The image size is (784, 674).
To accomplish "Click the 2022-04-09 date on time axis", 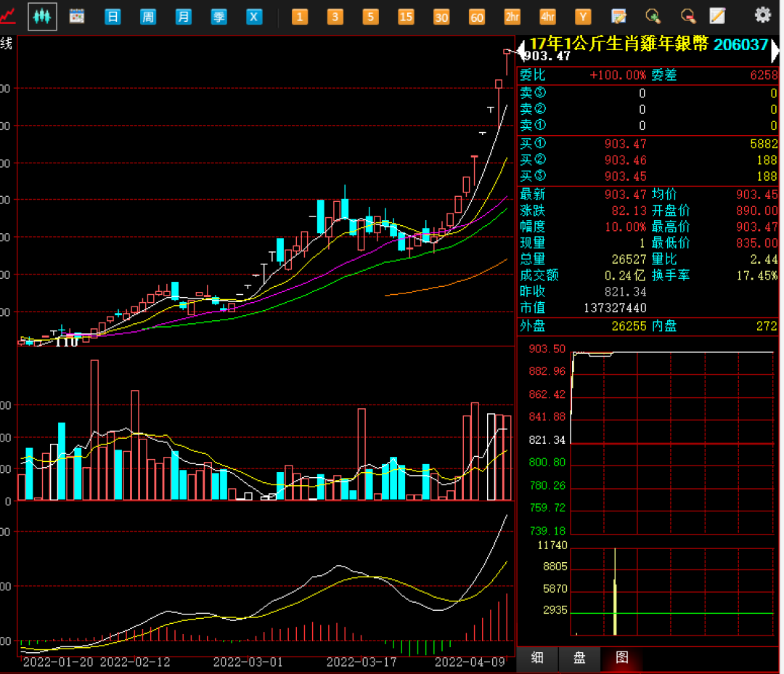I will (470, 662).
